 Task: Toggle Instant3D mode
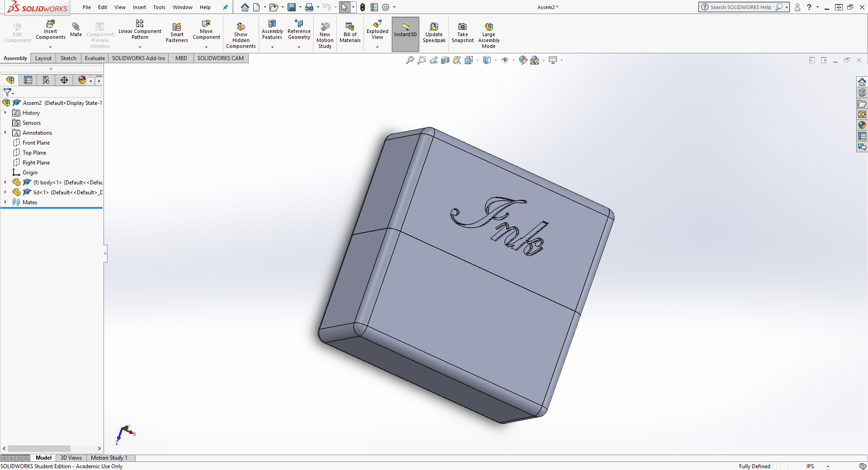pyautogui.click(x=406, y=34)
